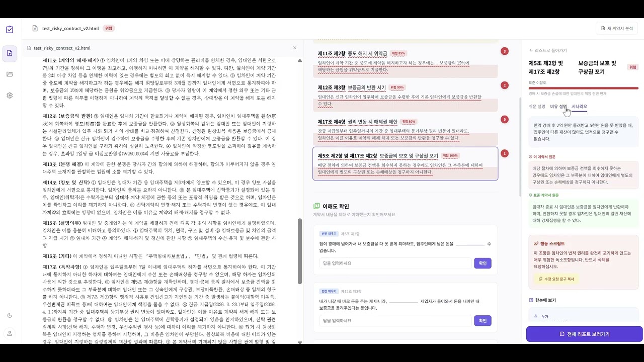Toggle dark mode with the moon icon
The image size is (644, 362).
click(x=10, y=316)
